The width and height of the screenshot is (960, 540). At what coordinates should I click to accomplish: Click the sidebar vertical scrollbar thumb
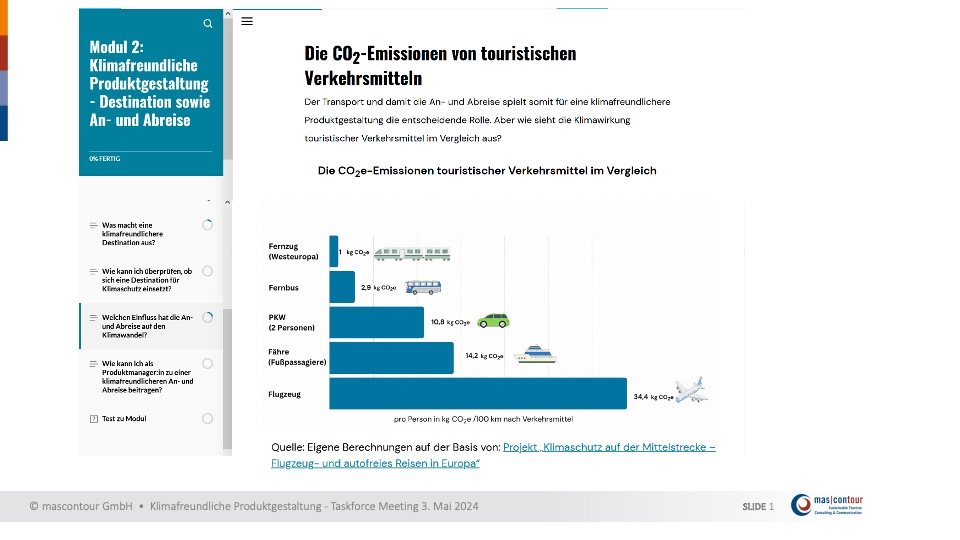(x=228, y=380)
